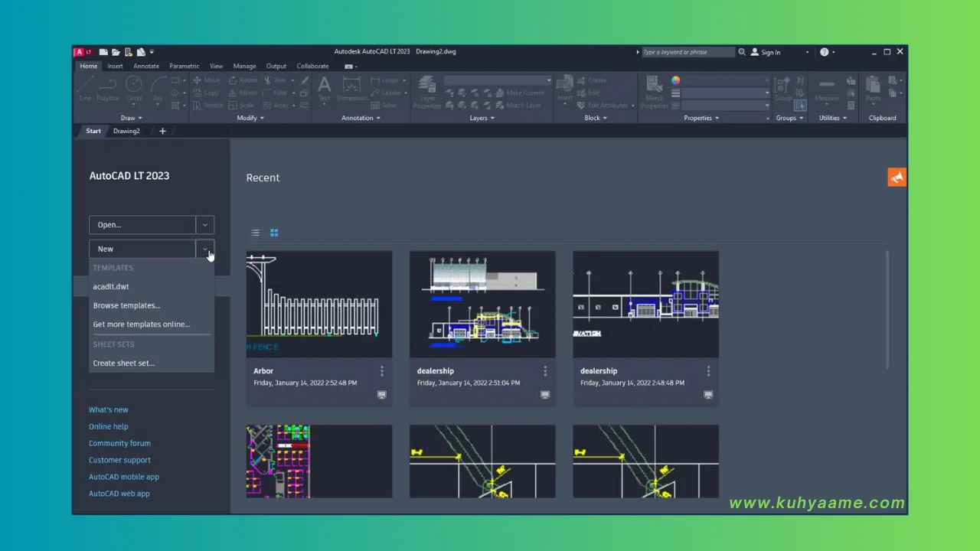Viewport: 980px width, 551px height.
Task: Click the Fillet tool in Modify panel
Action: click(x=275, y=93)
